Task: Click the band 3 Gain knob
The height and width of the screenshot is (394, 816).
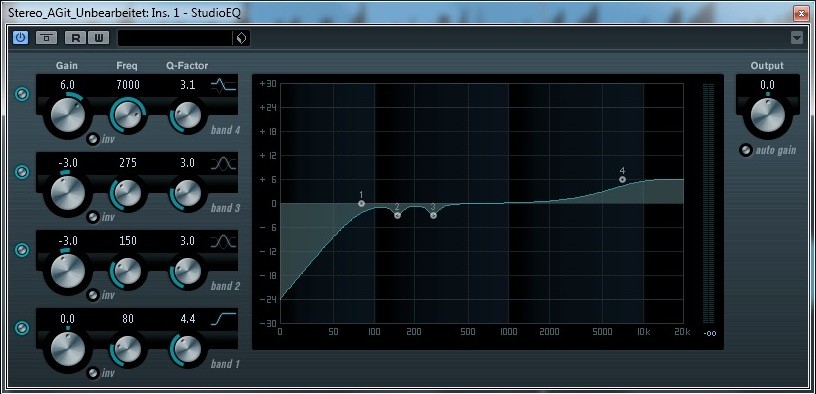Action: tap(68, 192)
